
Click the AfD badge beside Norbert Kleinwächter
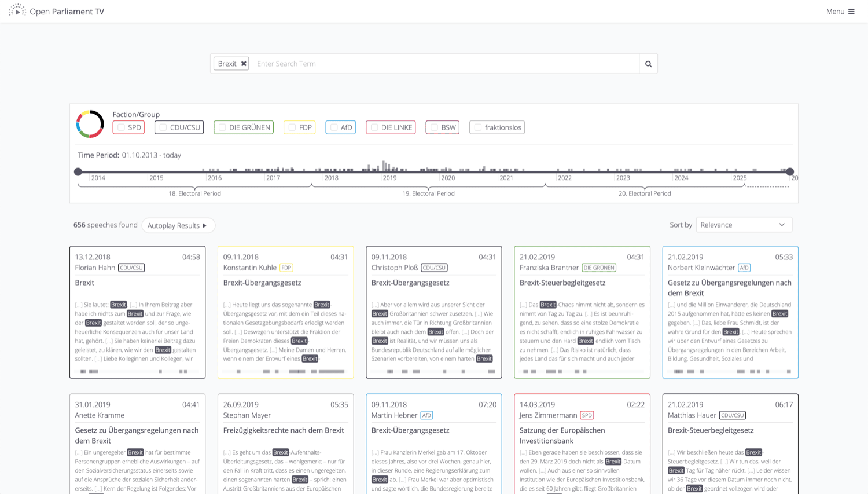pyautogui.click(x=744, y=268)
